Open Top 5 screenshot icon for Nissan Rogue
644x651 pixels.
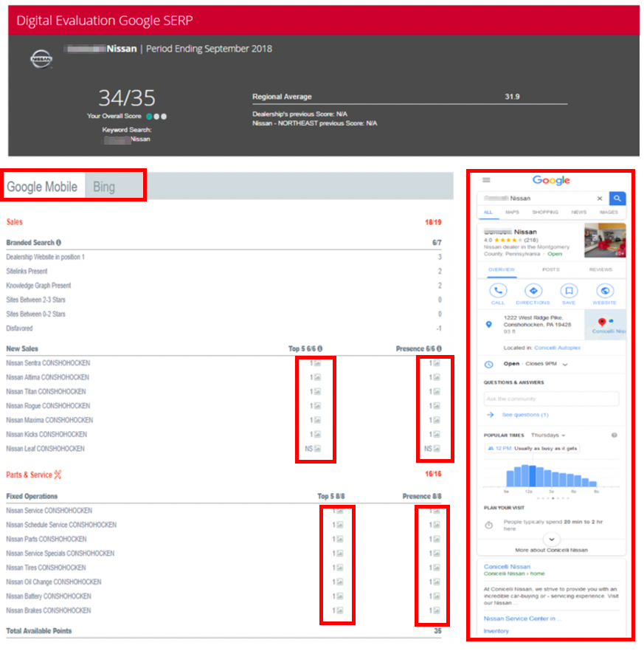coord(317,406)
